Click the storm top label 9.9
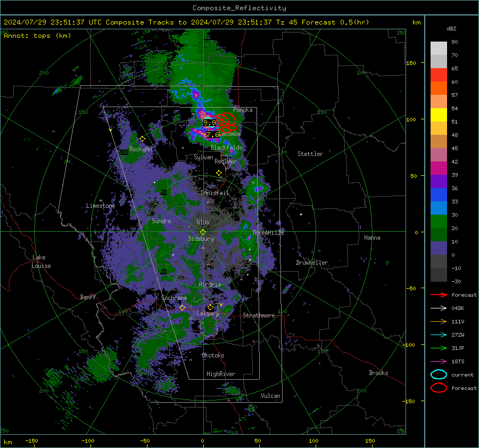Screen dimensions: 479x448 click(x=210, y=123)
